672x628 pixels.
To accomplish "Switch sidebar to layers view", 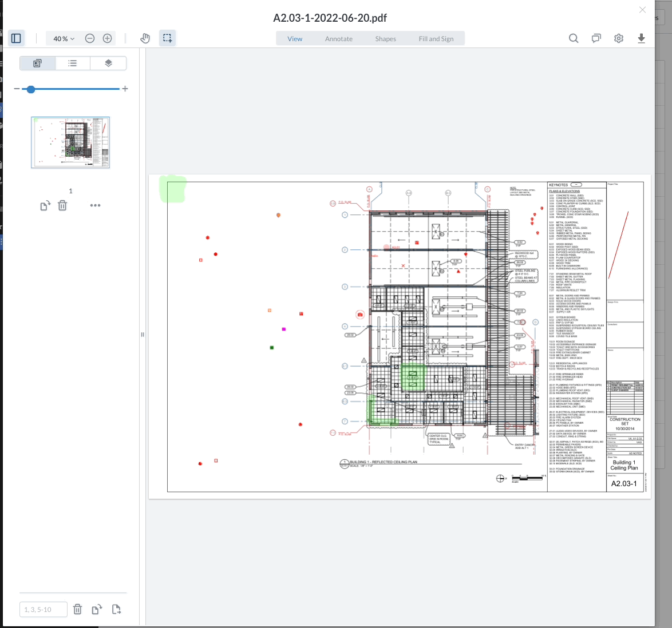I will click(x=108, y=63).
